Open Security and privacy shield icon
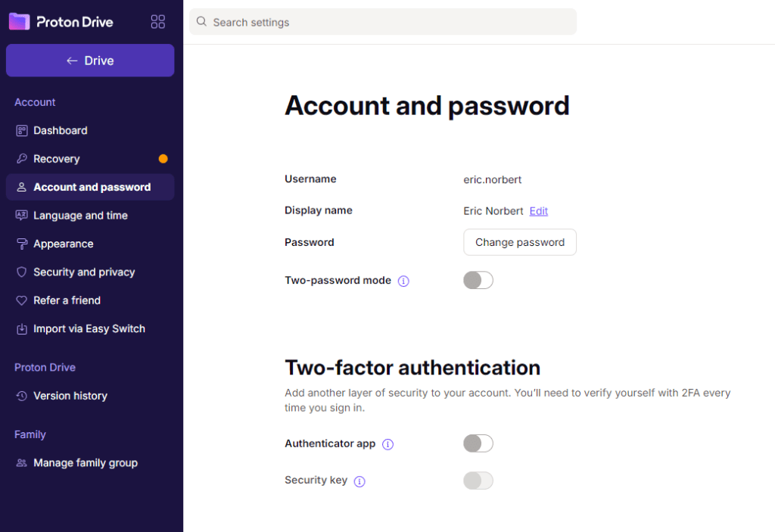The image size is (775, 532). [x=20, y=272]
